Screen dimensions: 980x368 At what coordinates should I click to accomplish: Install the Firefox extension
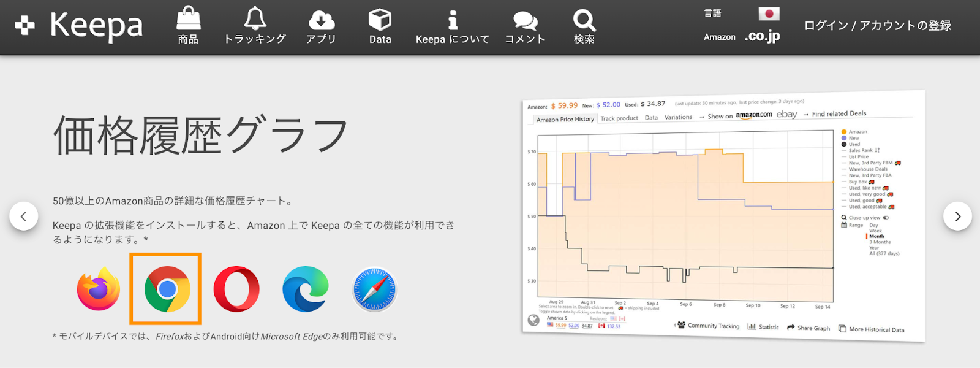(x=99, y=289)
